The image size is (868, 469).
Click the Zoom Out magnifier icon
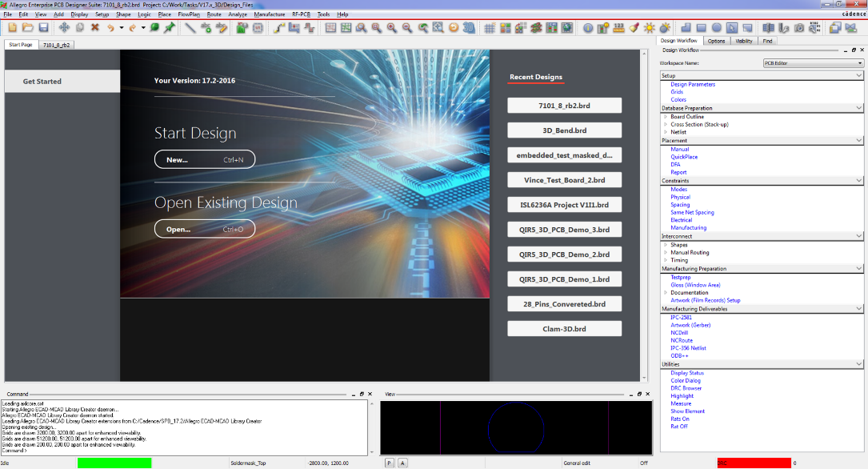point(407,28)
